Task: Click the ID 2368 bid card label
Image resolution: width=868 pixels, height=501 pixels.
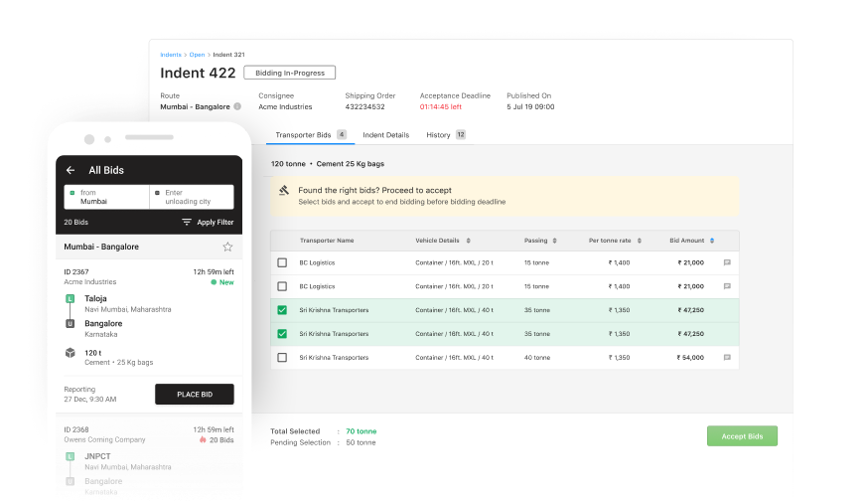Action: 75,429
